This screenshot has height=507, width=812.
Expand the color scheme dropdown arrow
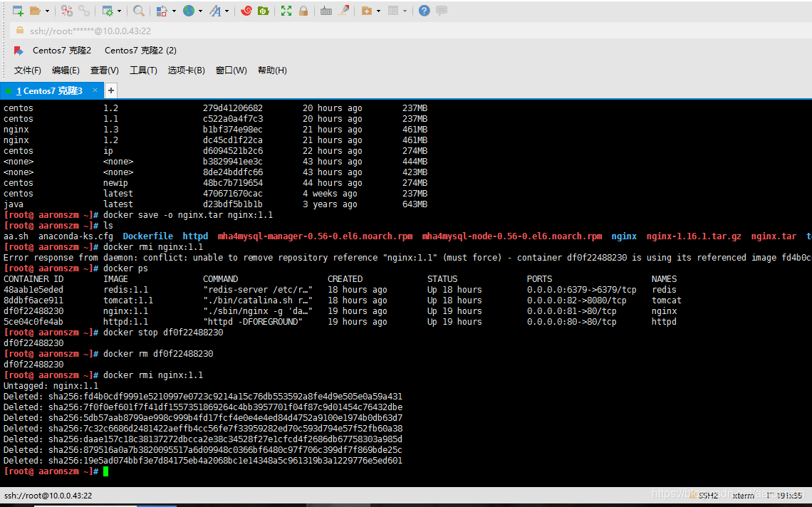pos(174,11)
